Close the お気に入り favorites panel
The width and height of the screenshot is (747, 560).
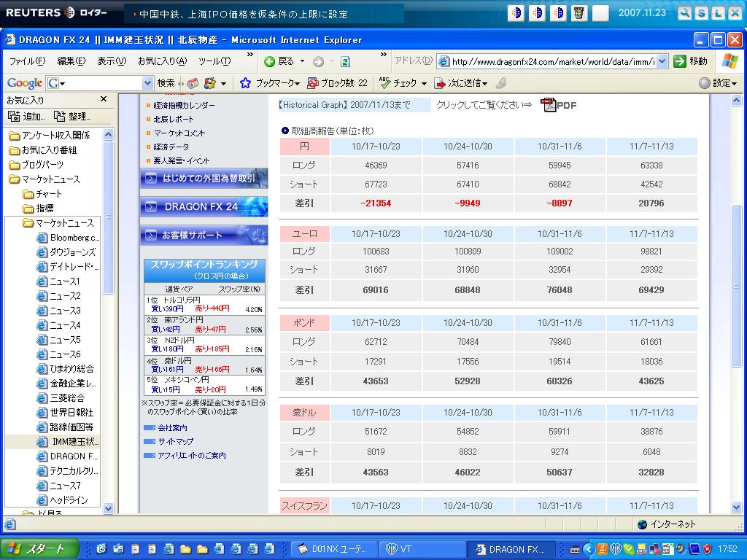click(104, 99)
